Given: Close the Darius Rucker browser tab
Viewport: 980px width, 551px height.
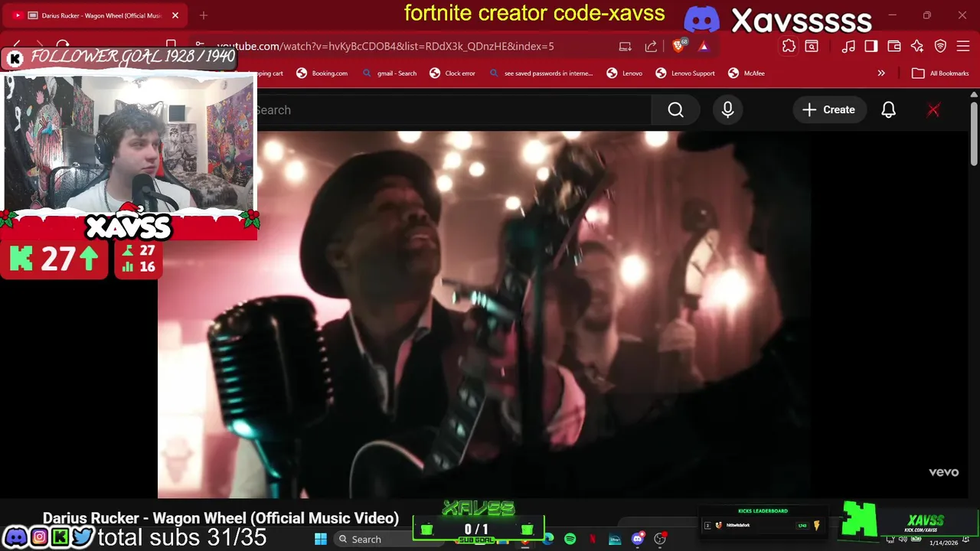Looking at the screenshot, I should tap(175, 15).
